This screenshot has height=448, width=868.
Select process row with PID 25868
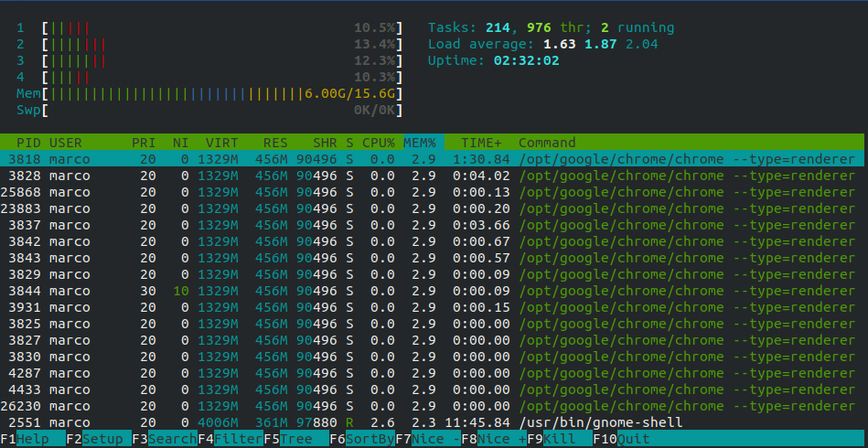(432, 193)
